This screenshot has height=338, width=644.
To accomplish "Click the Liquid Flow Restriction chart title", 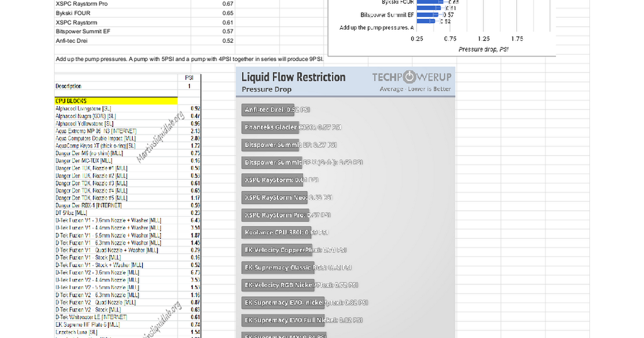I will (294, 77).
